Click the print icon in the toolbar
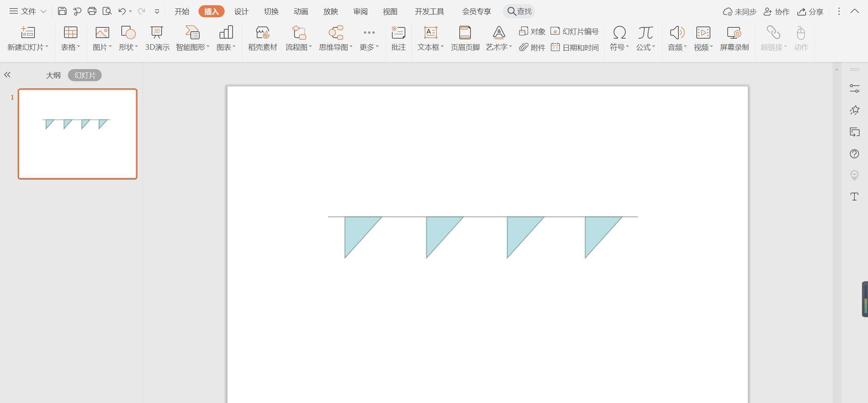The height and width of the screenshot is (403, 868). pos(92,11)
